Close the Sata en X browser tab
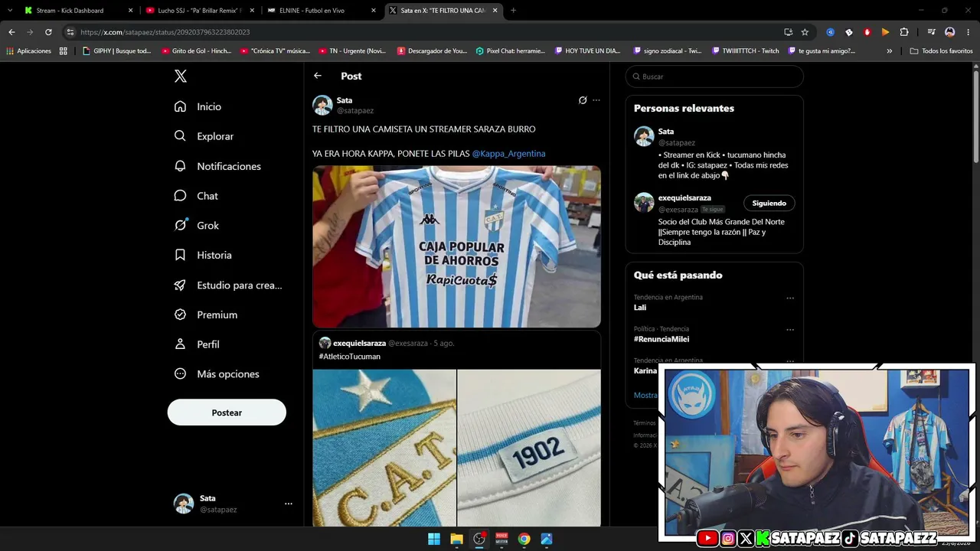 495,11
